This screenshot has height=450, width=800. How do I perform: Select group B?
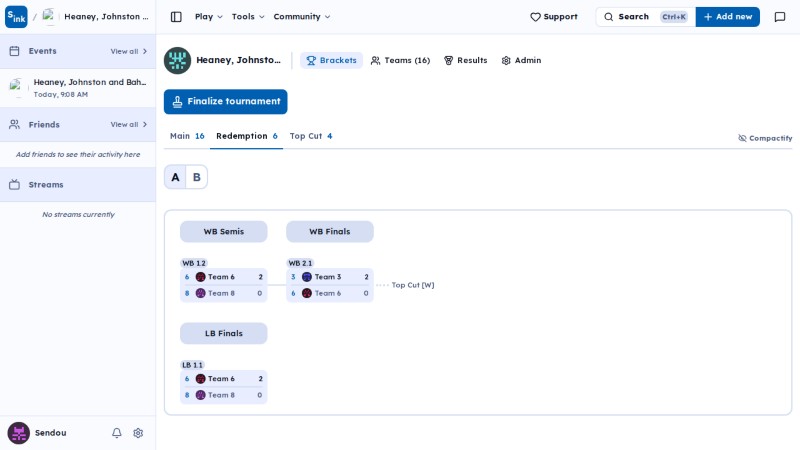(196, 177)
